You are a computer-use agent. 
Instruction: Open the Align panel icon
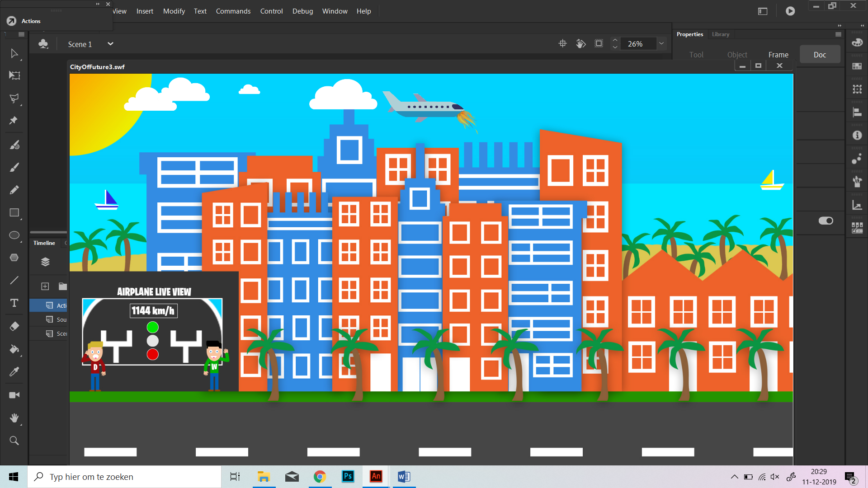[x=857, y=112]
